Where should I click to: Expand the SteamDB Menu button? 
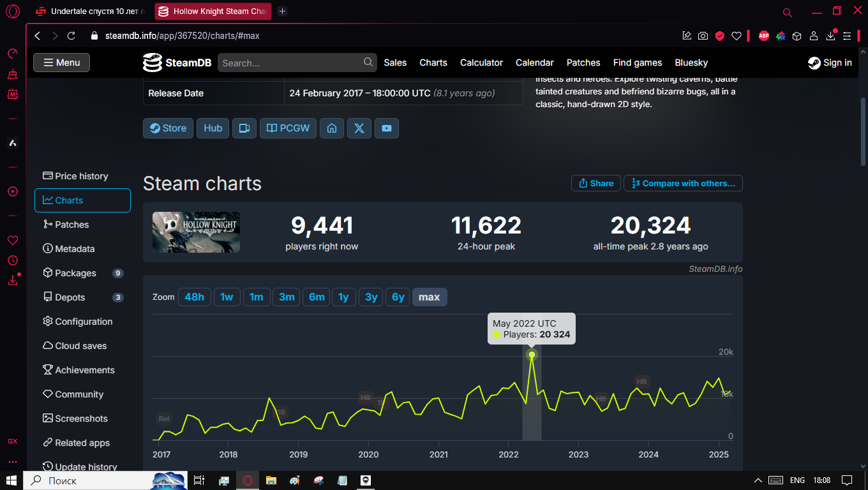[61, 63]
